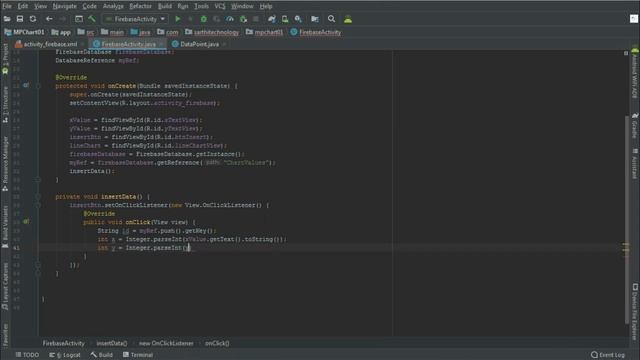Click the Sync project with Gradle icon
Image resolution: width=640 pixels, height=360 pixels.
coord(271,19)
